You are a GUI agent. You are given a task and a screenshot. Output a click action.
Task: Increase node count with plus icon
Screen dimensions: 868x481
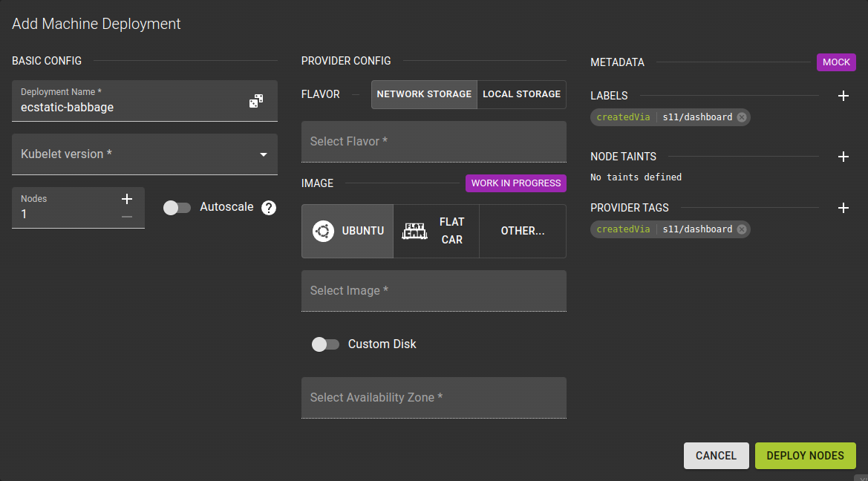click(x=127, y=198)
